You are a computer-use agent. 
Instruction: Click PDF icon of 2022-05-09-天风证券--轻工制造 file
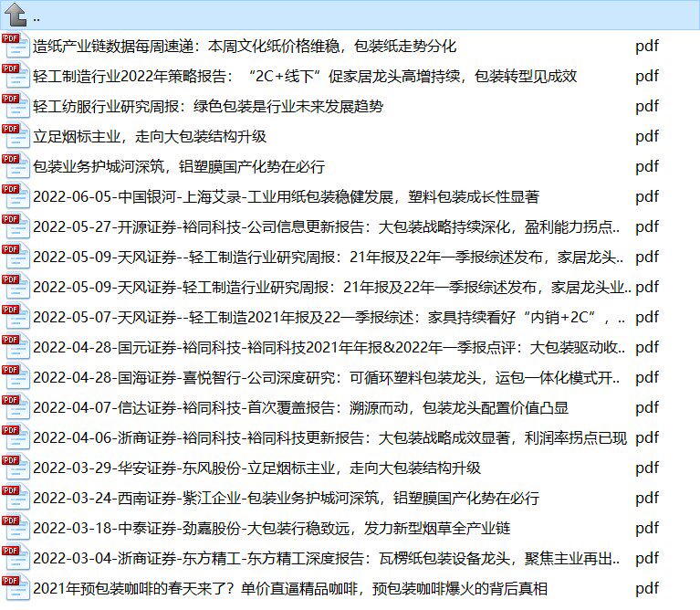click(x=16, y=257)
